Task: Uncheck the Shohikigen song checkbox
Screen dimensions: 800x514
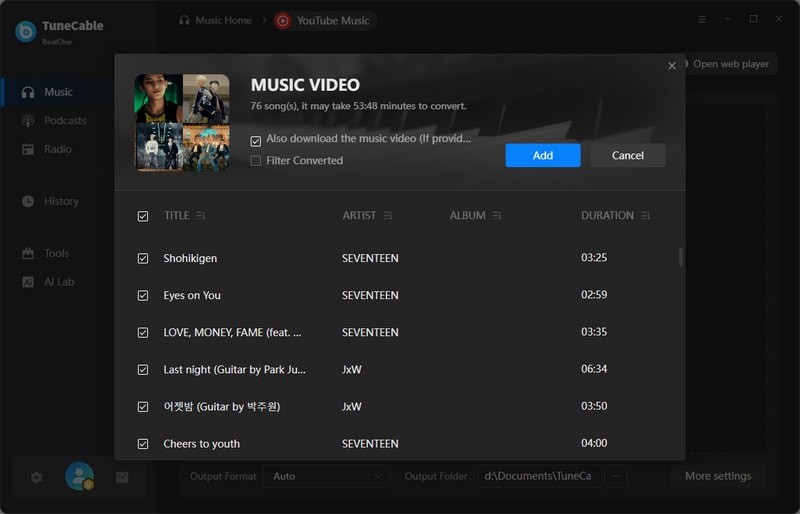Action: click(143, 258)
